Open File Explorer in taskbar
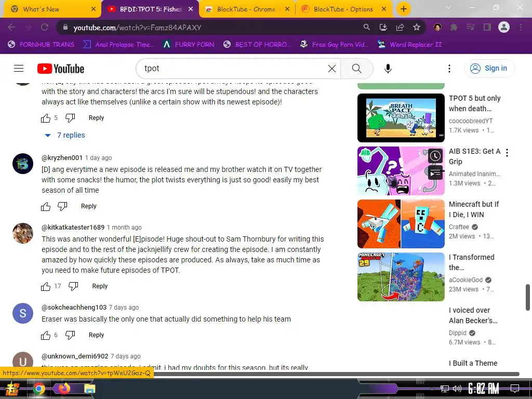The width and height of the screenshot is (532, 399). click(89, 389)
